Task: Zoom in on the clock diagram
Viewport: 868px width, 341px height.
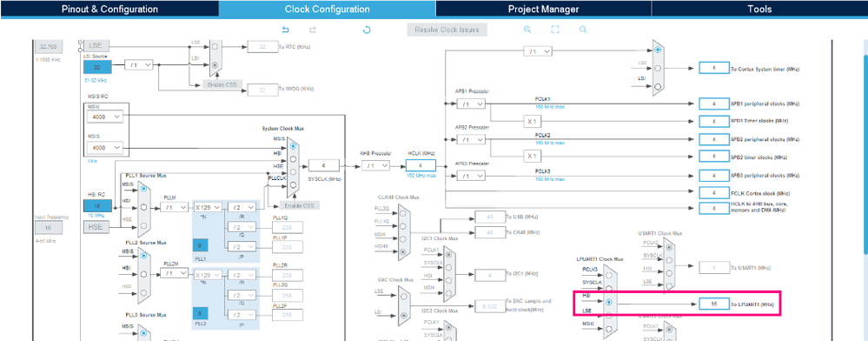Action: [527, 30]
